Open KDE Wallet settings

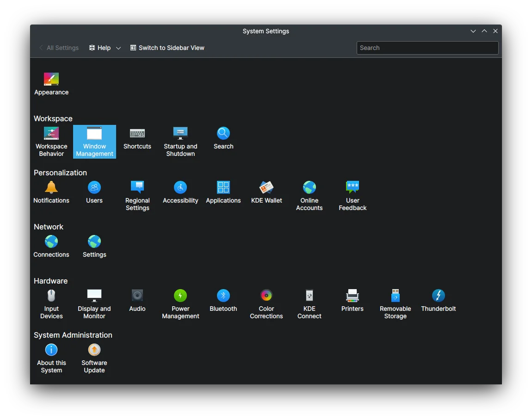click(x=266, y=192)
